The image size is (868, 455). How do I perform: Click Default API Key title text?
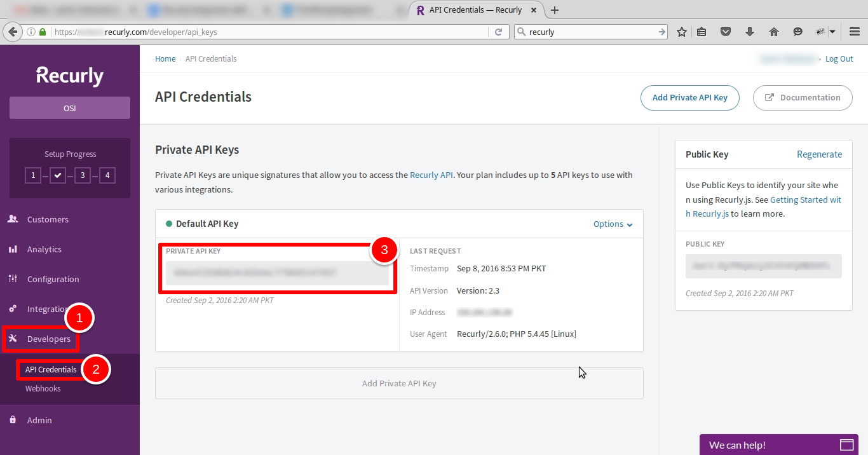click(x=207, y=224)
